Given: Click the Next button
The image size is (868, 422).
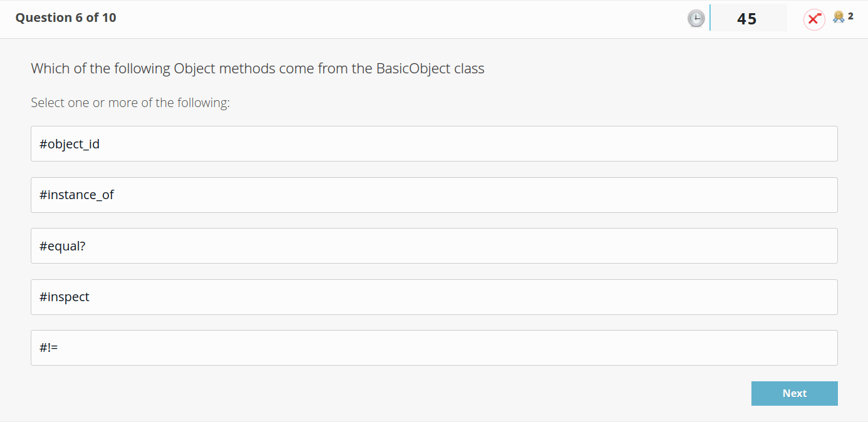Looking at the screenshot, I should (x=794, y=393).
